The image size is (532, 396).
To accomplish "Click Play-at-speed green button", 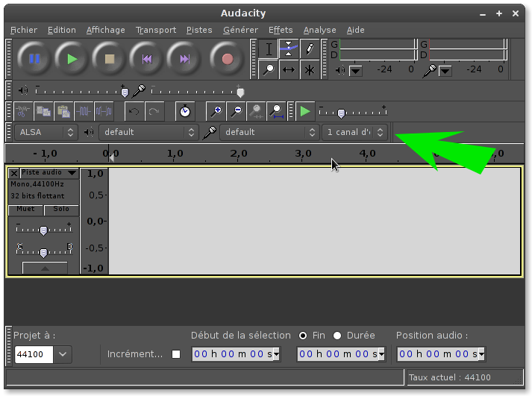I will tap(305, 111).
